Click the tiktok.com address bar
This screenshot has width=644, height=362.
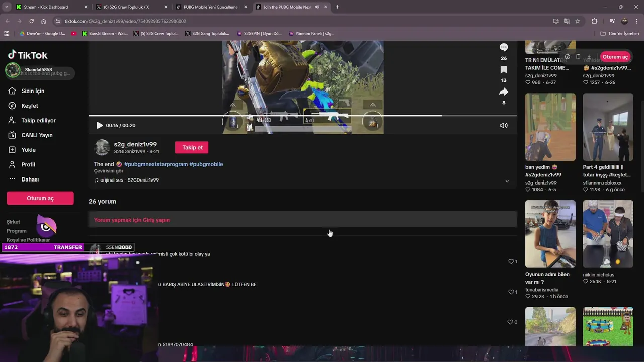pyautogui.click(x=302, y=21)
